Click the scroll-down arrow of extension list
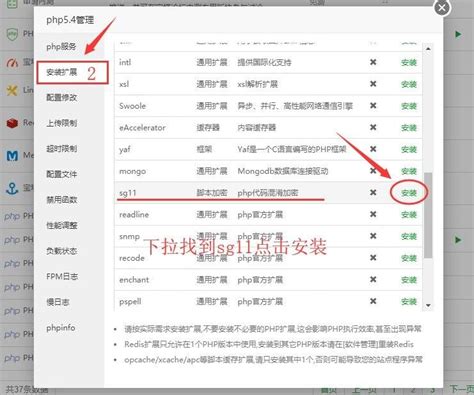This screenshot has width=474, height=395. 428,305
